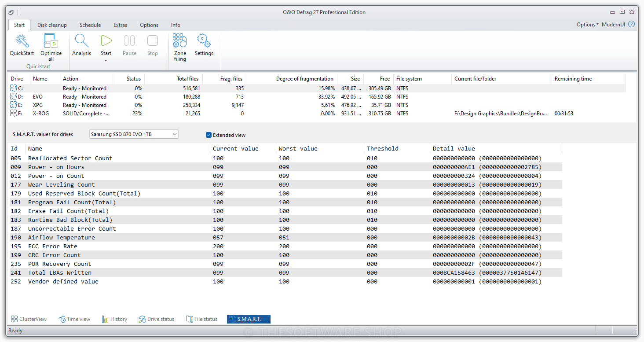644x342 pixels.
Task: Select the EVO drive name
Action: [38, 97]
